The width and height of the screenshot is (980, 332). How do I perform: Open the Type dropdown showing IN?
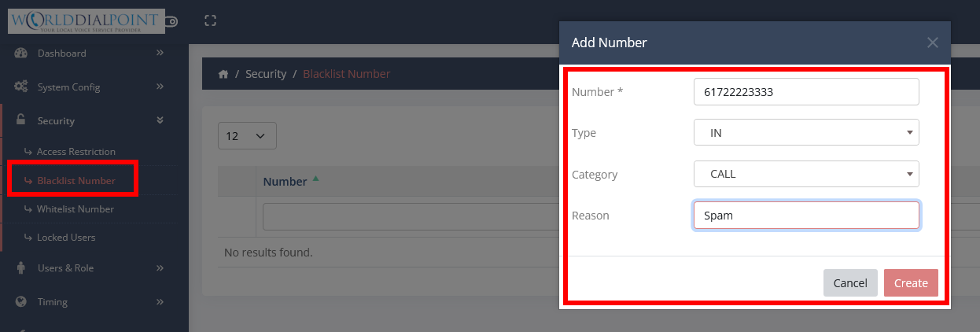(x=806, y=132)
